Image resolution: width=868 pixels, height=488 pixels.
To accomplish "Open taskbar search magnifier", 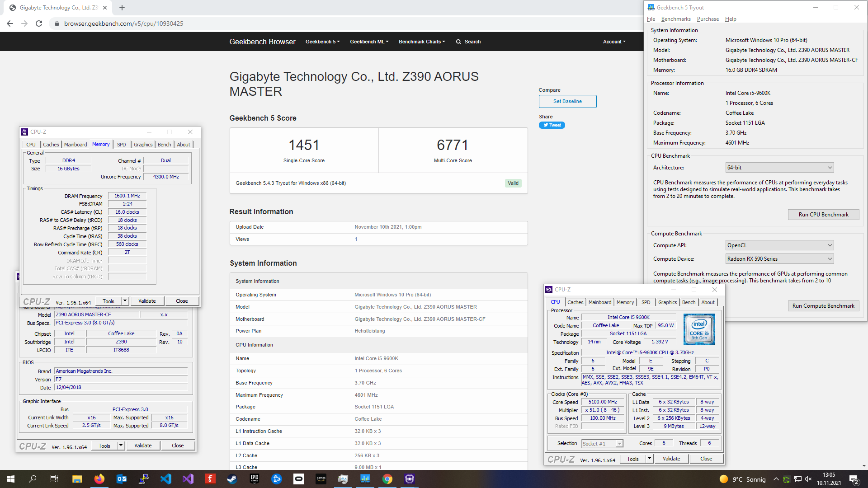I will [33, 479].
